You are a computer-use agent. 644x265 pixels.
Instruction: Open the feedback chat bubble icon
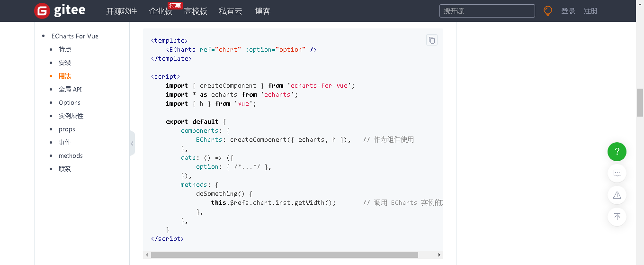pyautogui.click(x=617, y=174)
